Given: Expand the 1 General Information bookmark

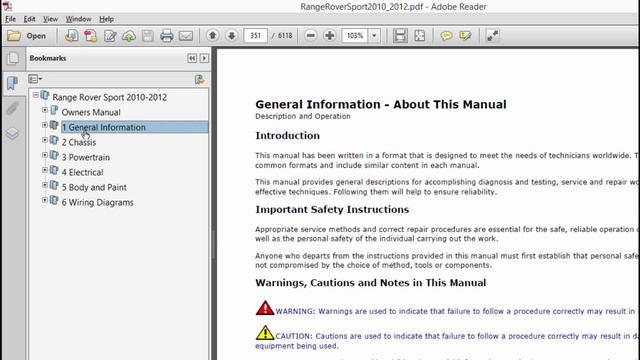Looking at the screenshot, I should click(x=45, y=125).
